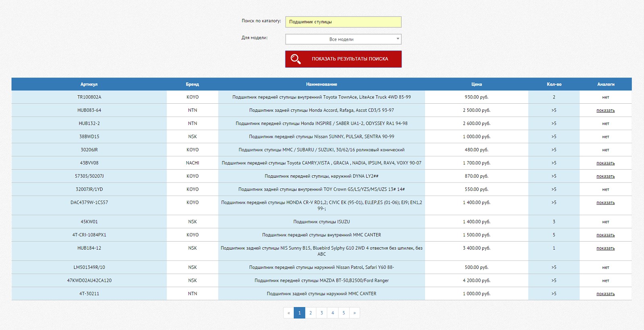The image size is (644, 330).
Task: Select article cell 'TR100802A'
Action: [x=89, y=97]
